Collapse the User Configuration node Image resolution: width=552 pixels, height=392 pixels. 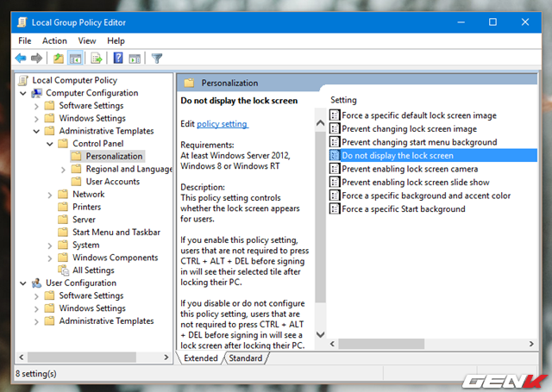tap(23, 283)
